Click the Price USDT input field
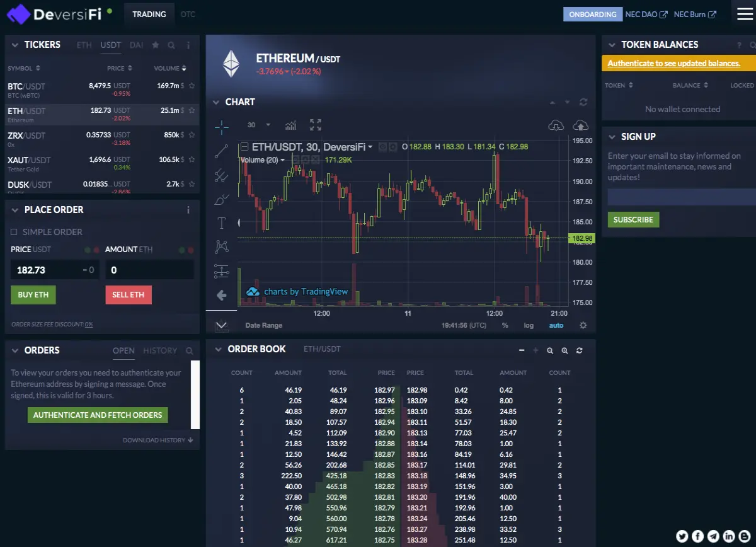Image resolution: width=756 pixels, height=547 pixels. tap(55, 270)
